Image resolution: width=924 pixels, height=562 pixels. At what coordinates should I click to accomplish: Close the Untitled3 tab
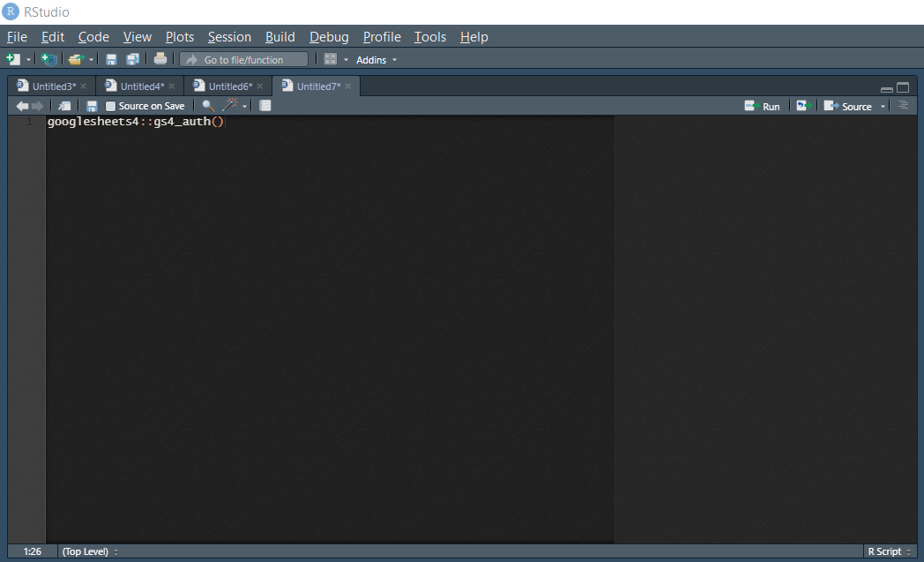tap(84, 86)
